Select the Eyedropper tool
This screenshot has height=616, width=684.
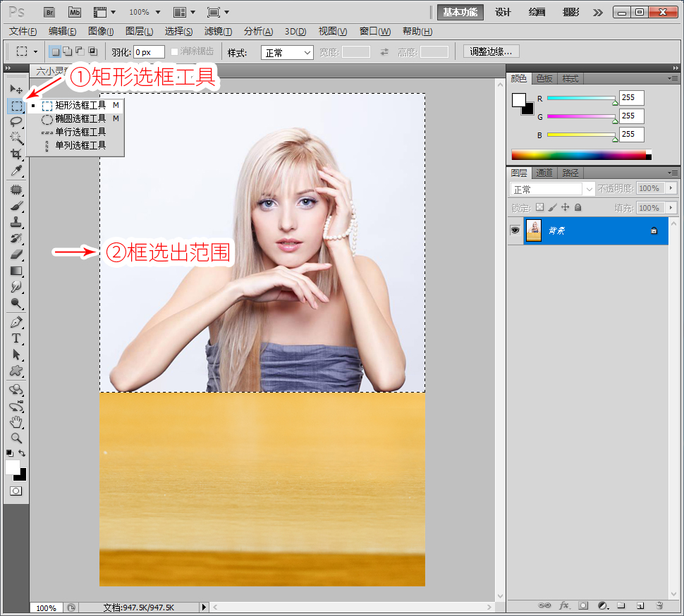[x=16, y=171]
